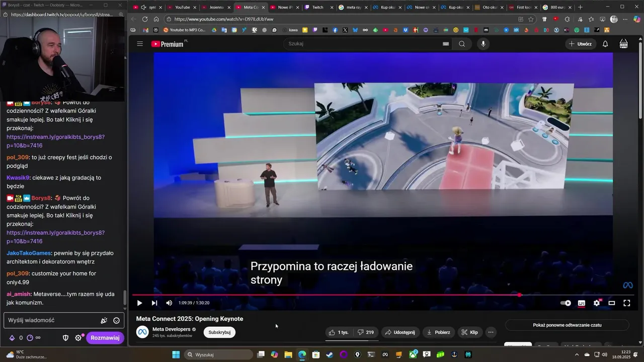Viewport: 644px width, 362px height.
Task: Open a new browser tab with plus
Action: (x=581, y=8)
